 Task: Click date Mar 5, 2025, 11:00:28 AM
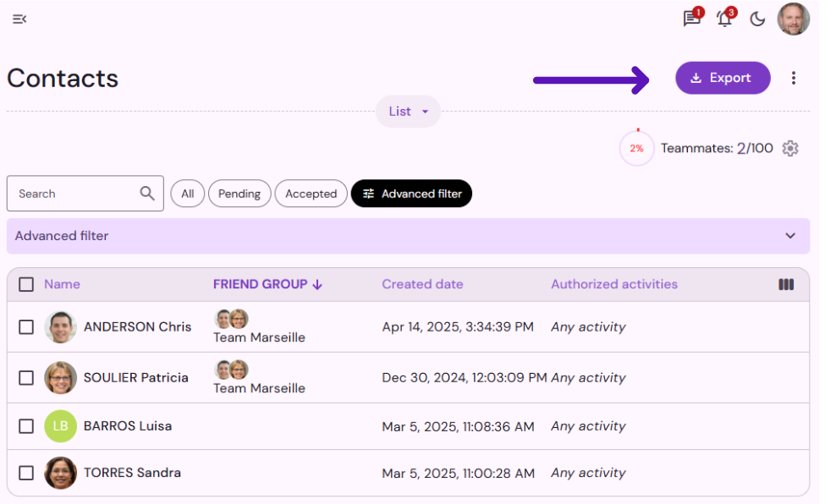[x=459, y=474]
